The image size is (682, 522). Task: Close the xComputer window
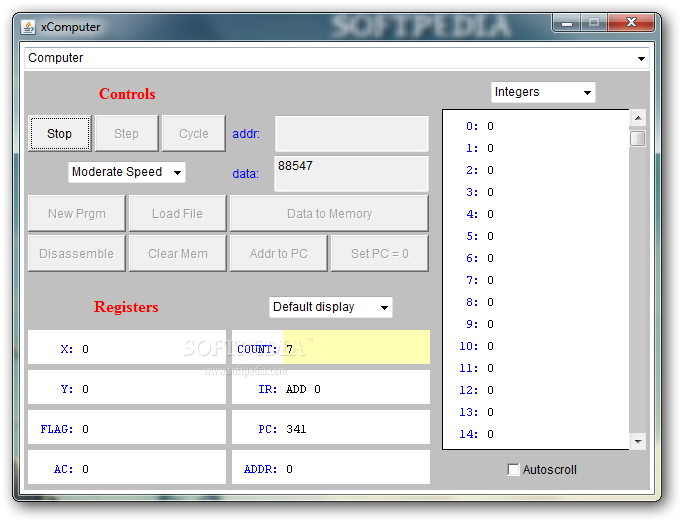point(631,23)
